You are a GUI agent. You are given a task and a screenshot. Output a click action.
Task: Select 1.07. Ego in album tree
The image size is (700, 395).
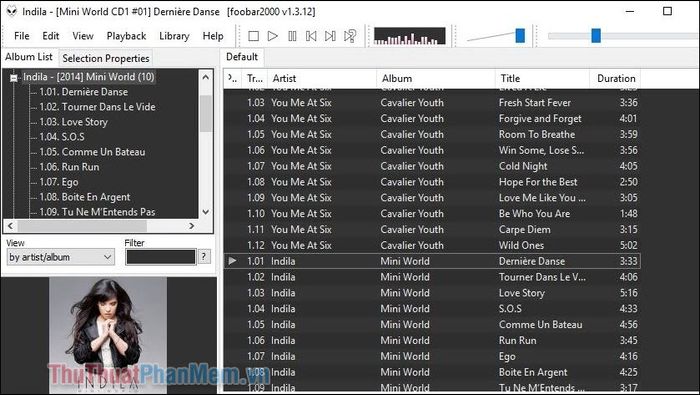pyautogui.click(x=58, y=182)
